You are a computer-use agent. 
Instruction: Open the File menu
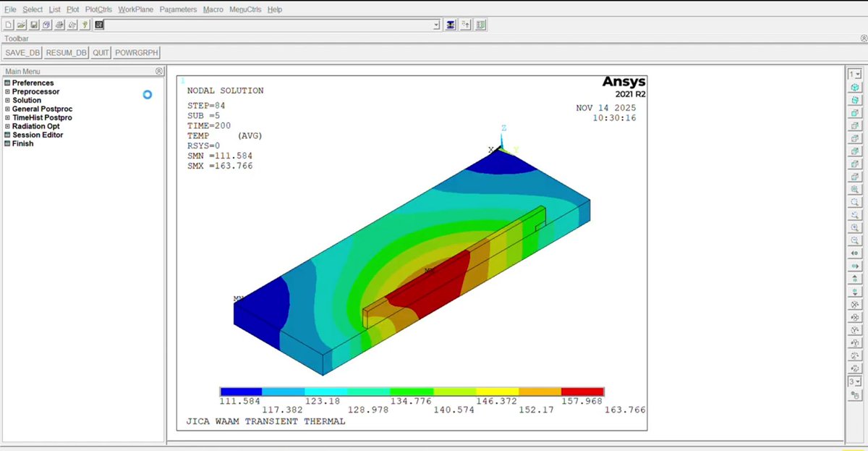10,9
